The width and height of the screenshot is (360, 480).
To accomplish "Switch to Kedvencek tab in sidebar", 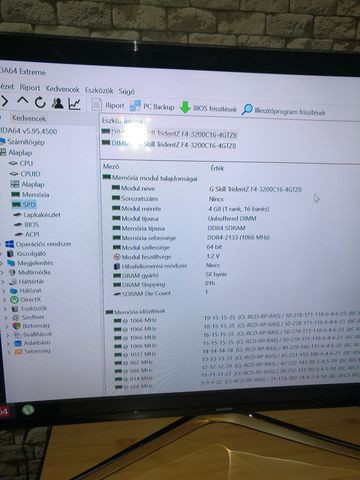I will click(29, 118).
